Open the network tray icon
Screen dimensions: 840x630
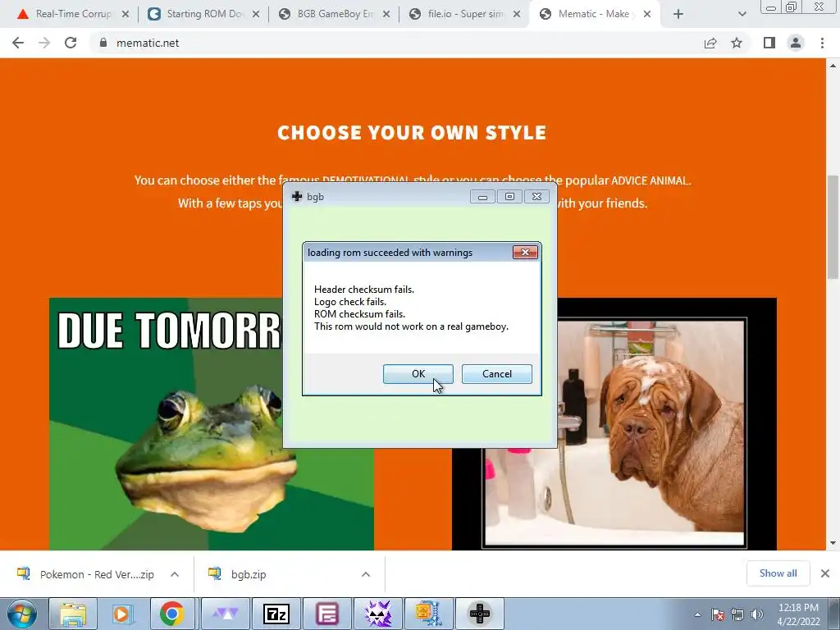(x=737, y=614)
